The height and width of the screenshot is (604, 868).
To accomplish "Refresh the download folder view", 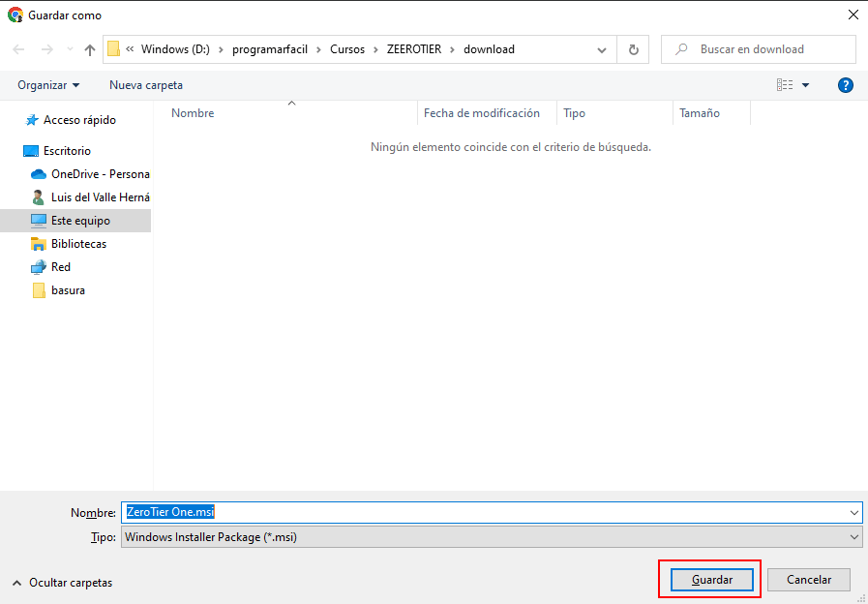I will pos(633,49).
